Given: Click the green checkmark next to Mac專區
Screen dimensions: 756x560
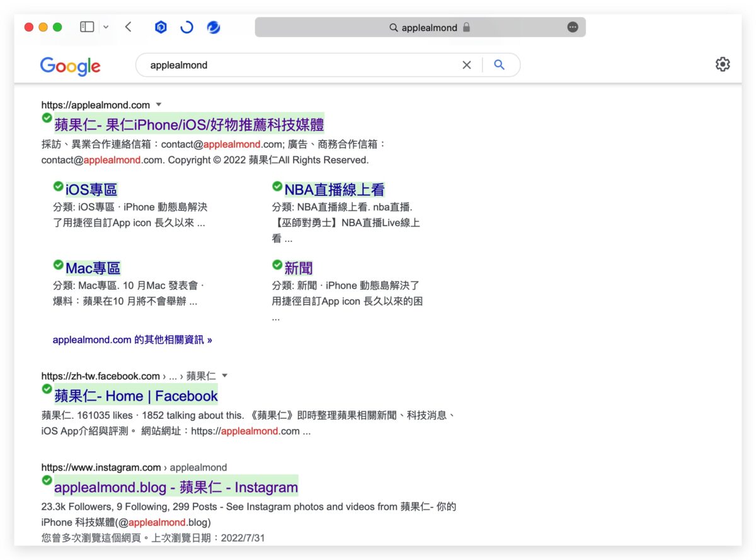Looking at the screenshot, I should coord(59,265).
